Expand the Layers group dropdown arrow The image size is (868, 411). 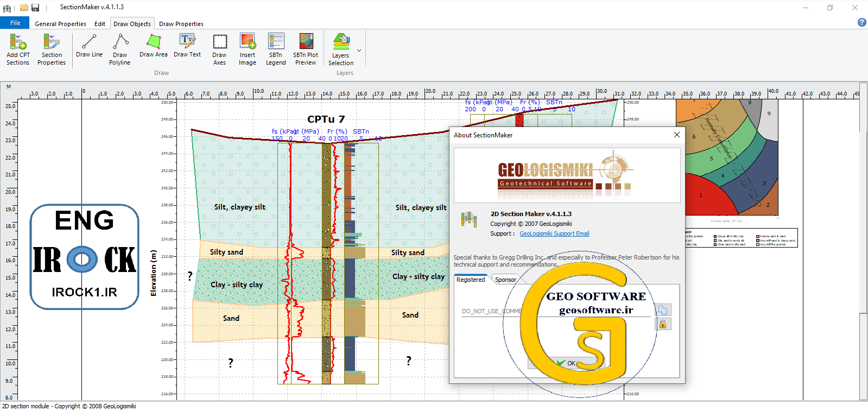click(x=359, y=50)
